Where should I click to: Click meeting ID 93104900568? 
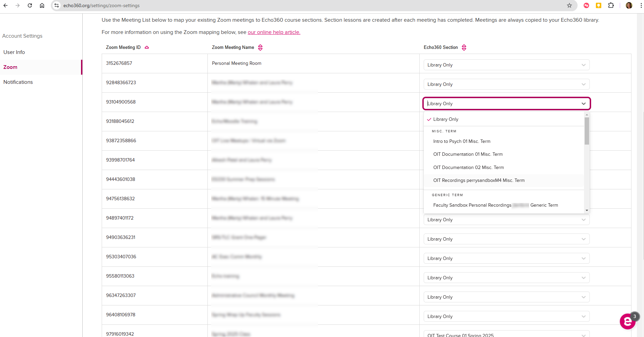121,102
